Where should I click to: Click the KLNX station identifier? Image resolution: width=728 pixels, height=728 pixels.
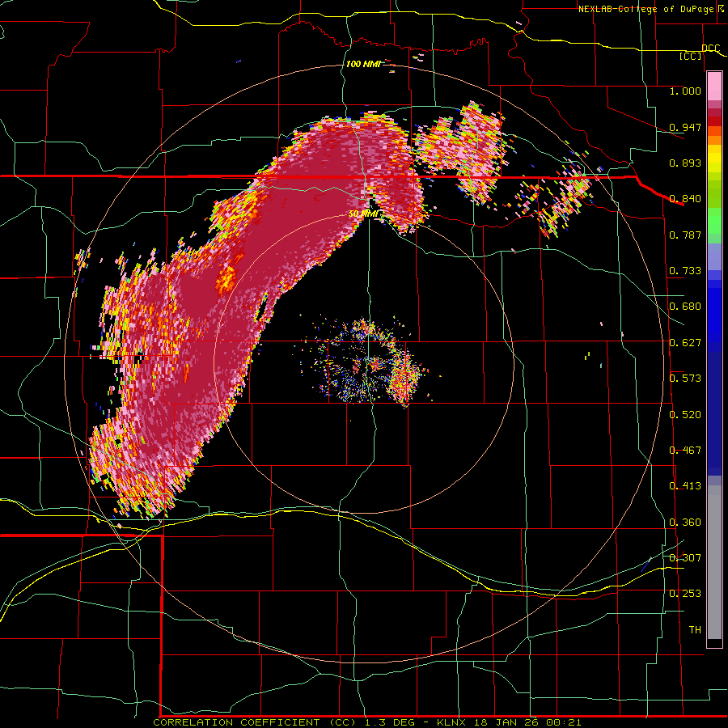(x=452, y=722)
